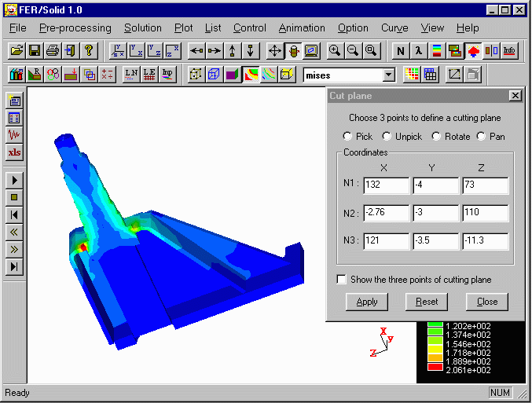This screenshot has height=403, width=532.
Task: Click the N node toolbar icon
Action: click(x=401, y=51)
